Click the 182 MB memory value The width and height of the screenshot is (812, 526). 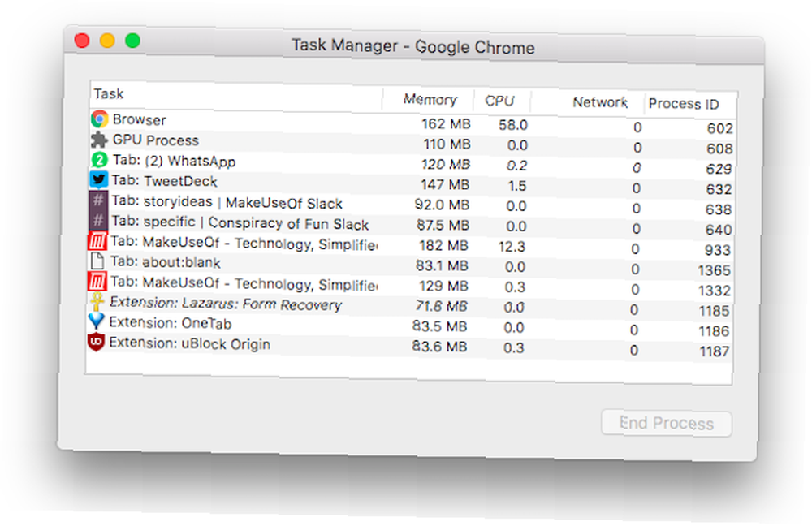pos(444,245)
